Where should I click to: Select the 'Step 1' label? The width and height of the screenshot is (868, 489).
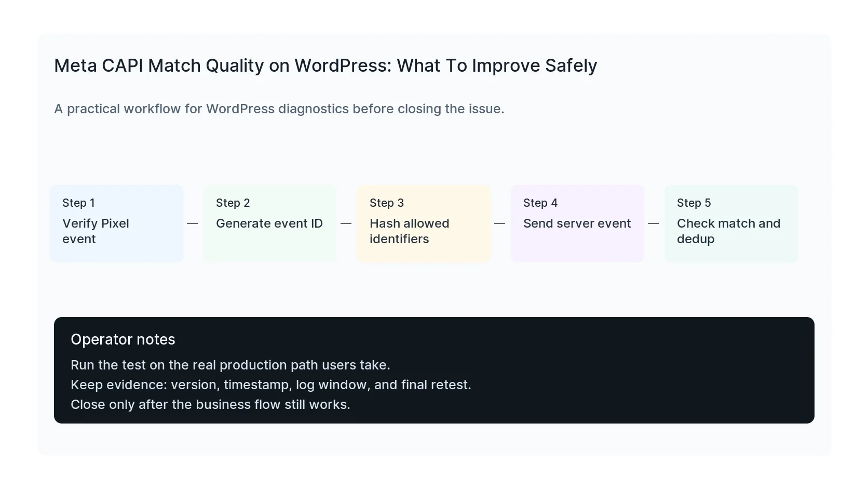[78, 203]
